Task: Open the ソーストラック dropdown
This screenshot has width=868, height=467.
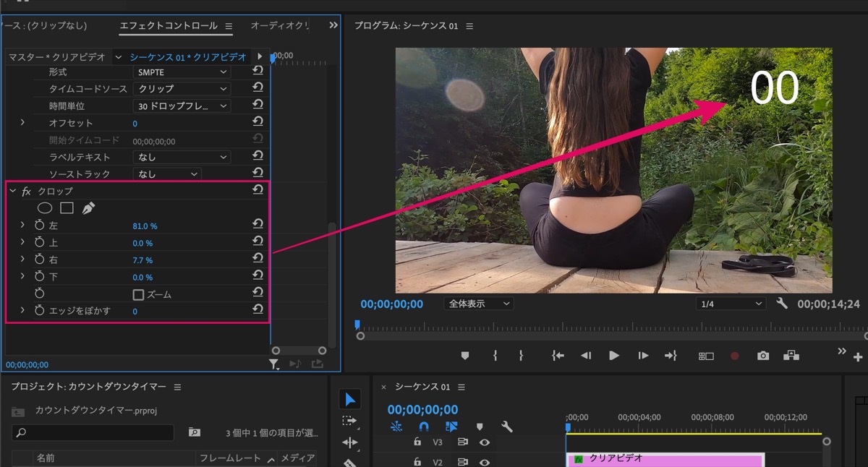Action: click(167, 174)
